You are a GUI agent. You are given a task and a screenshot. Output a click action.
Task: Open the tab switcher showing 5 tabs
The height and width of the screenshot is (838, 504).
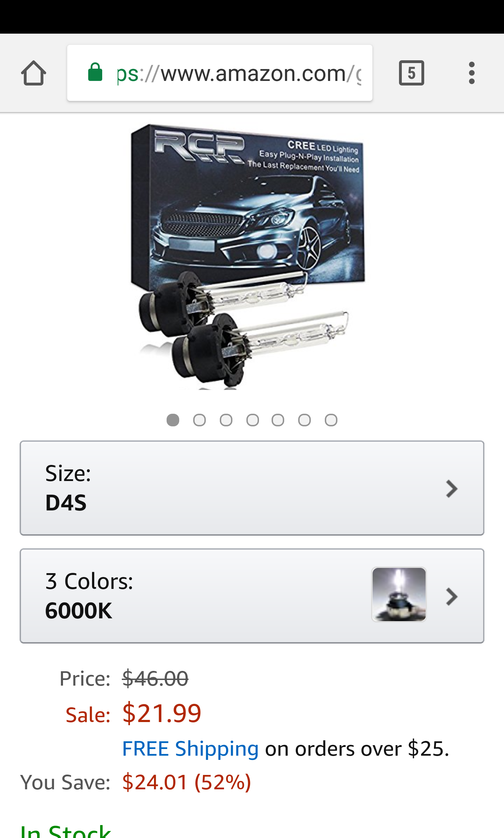point(411,73)
